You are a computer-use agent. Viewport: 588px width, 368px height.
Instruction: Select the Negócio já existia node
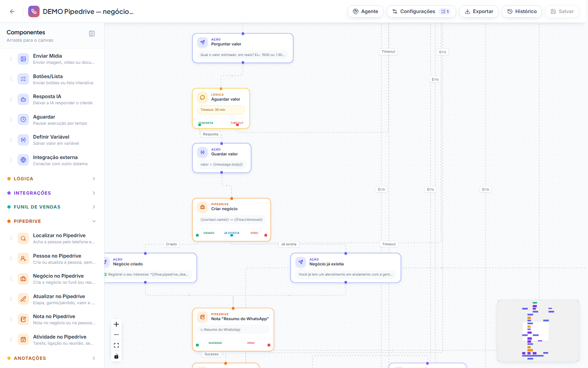[346, 268]
